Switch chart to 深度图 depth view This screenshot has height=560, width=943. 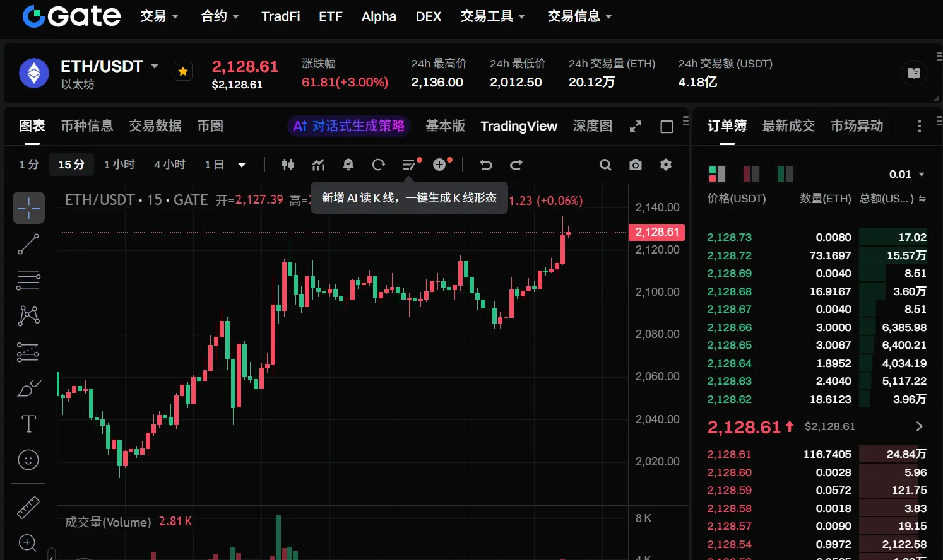pyautogui.click(x=592, y=126)
